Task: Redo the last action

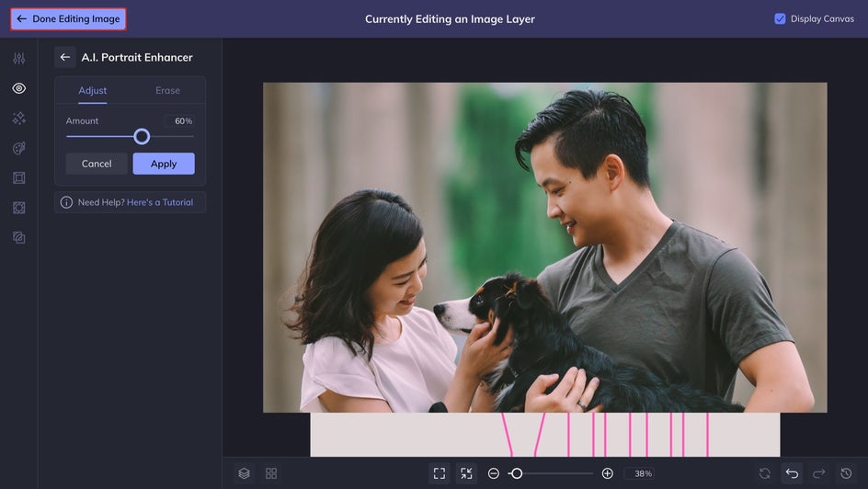Action: tap(818, 473)
